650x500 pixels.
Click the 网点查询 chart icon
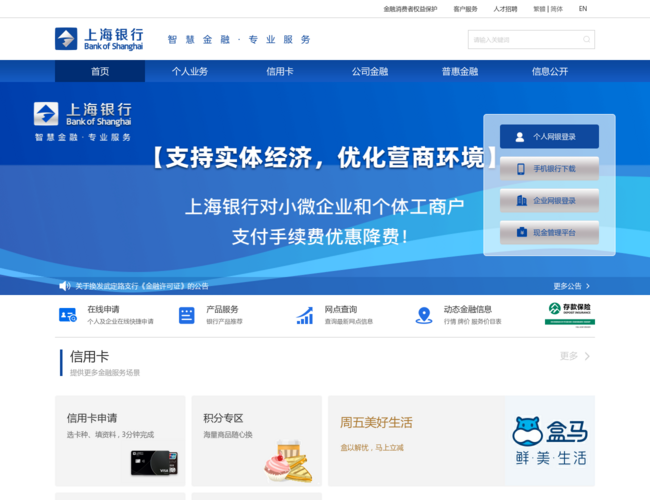[305, 315]
